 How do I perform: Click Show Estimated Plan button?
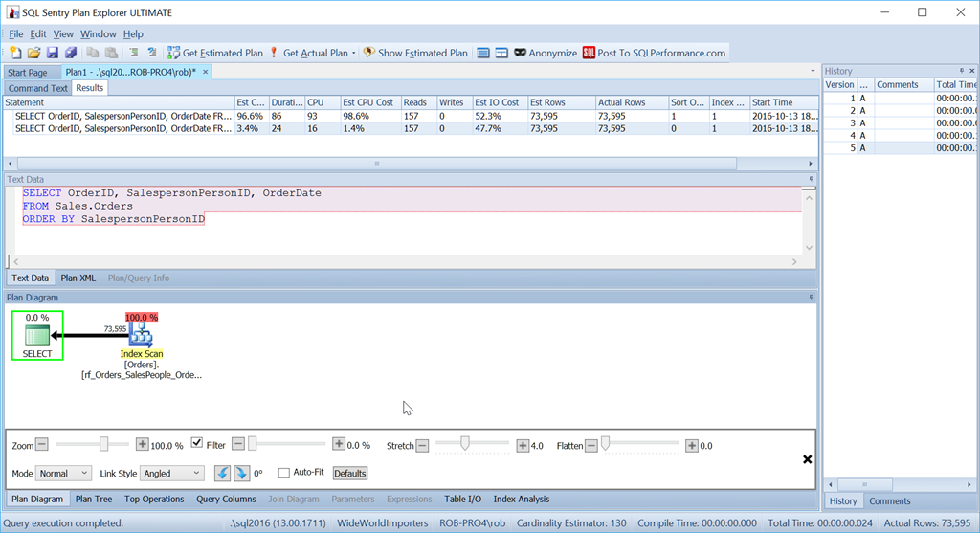(415, 53)
